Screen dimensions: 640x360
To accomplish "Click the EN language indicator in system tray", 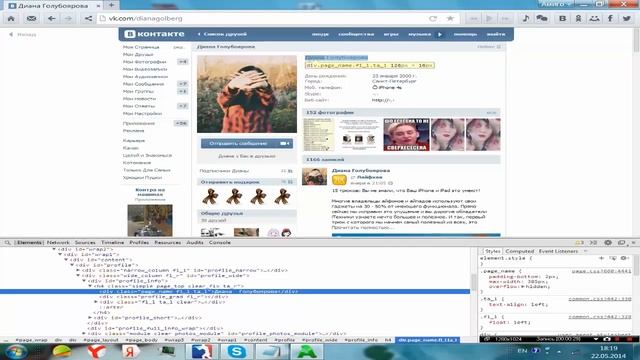I will [522, 351].
